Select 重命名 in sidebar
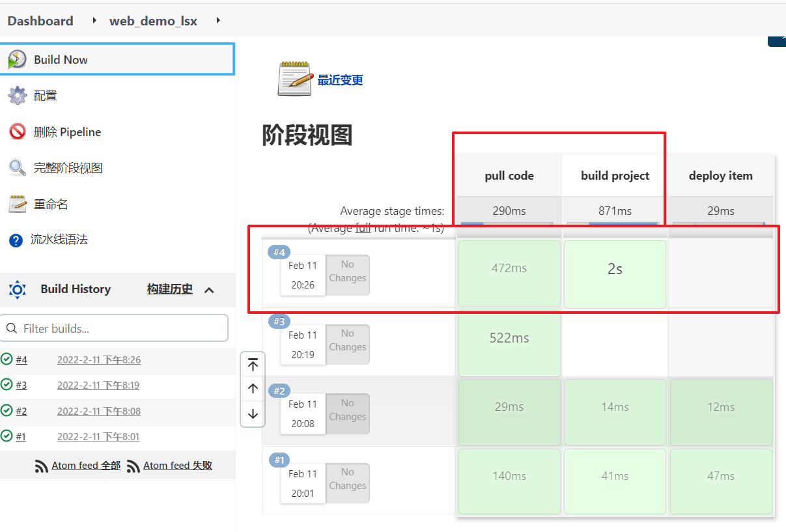This screenshot has height=532, width=786. coord(51,204)
